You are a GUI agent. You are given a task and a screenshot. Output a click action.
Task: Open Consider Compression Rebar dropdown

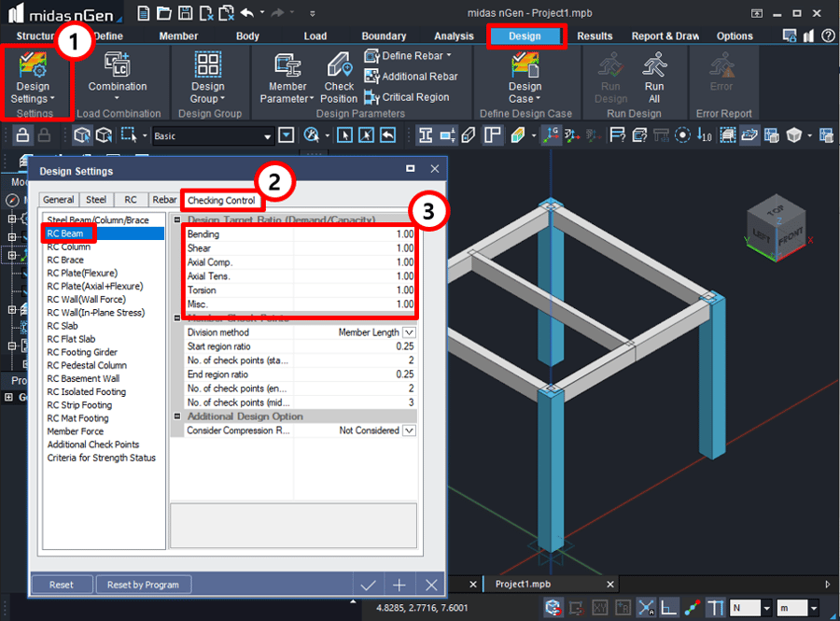coord(410,430)
